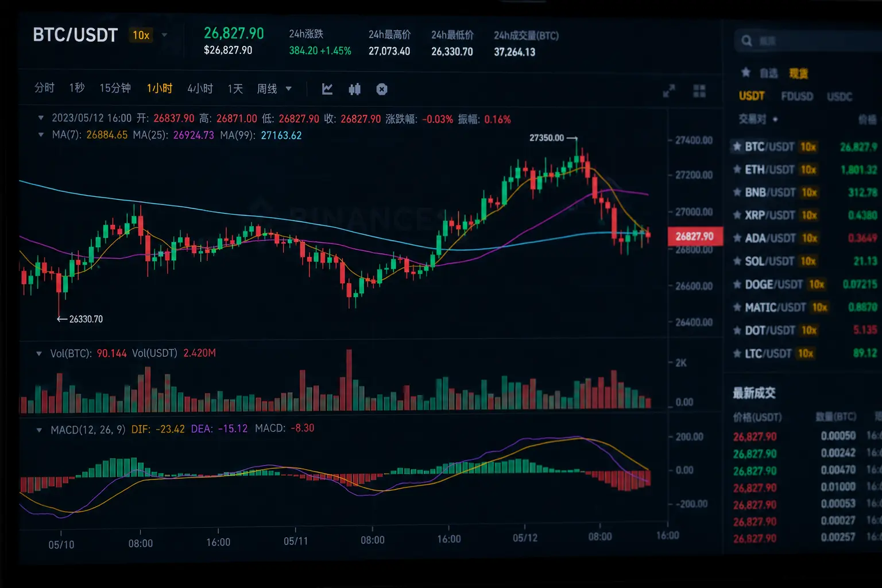Viewport: 882px width, 588px height.
Task: Open the pair selector arrow beside BTC/USDT 10x
Action: click(165, 35)
